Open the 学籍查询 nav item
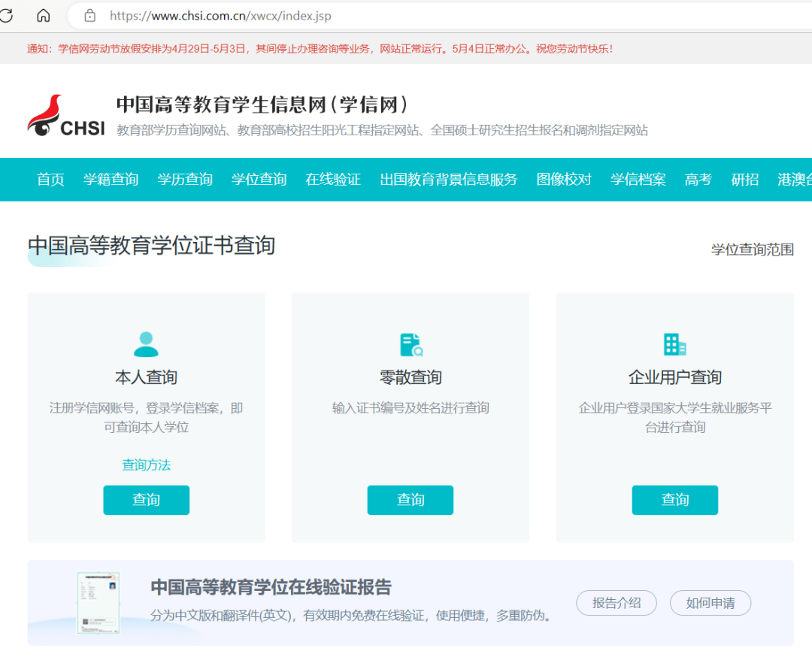This screenshot has height=666, width=812. pos(111,179)
